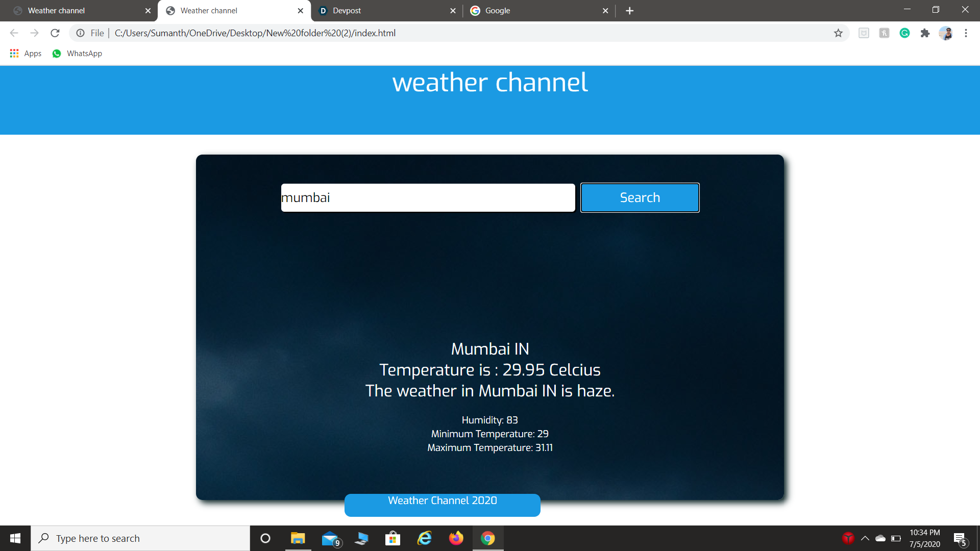This screenshot has height=551, width=980.
Task: Launch Firefox from the taskbar
Action: 456,538
